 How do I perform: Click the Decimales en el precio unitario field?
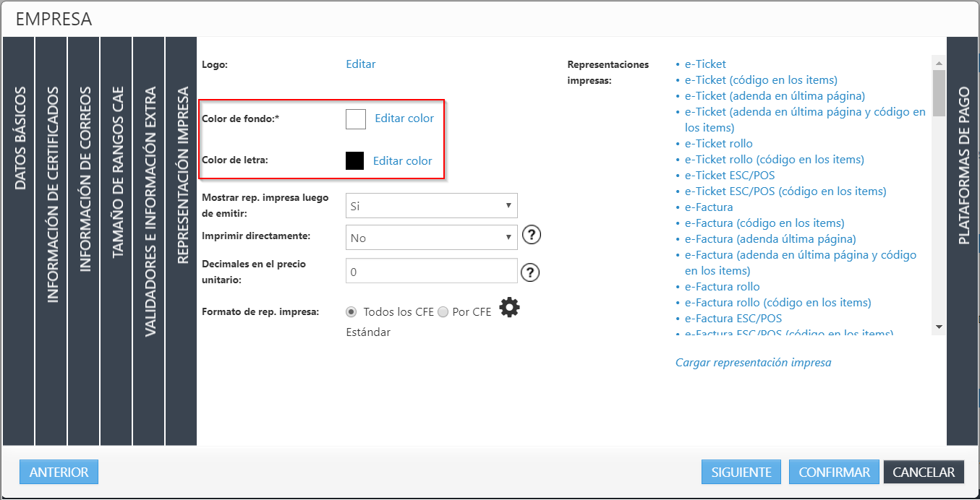431,272
